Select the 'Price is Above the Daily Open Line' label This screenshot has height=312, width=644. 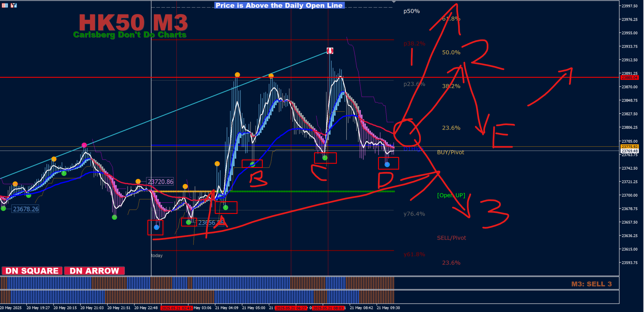[x=279, y=5]
